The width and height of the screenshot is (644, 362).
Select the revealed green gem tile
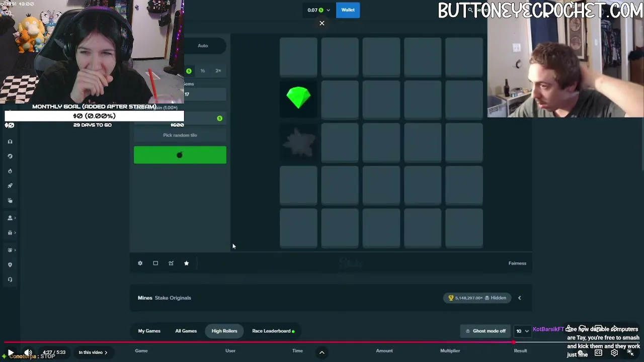click(298, 99)
